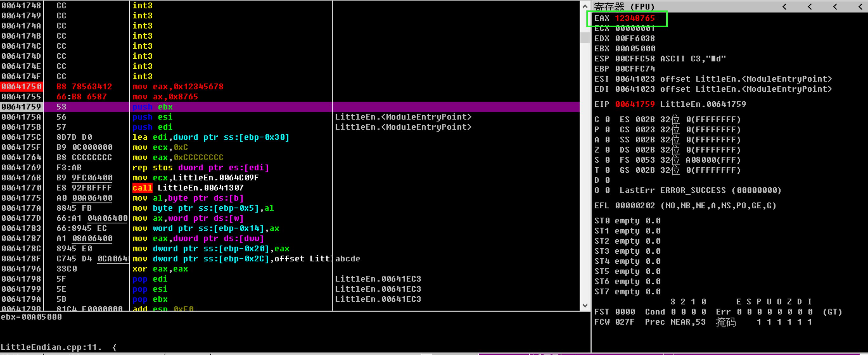
Task: Select LastErr ERROR_SUCCESS entry
Action: pos(700,190)
